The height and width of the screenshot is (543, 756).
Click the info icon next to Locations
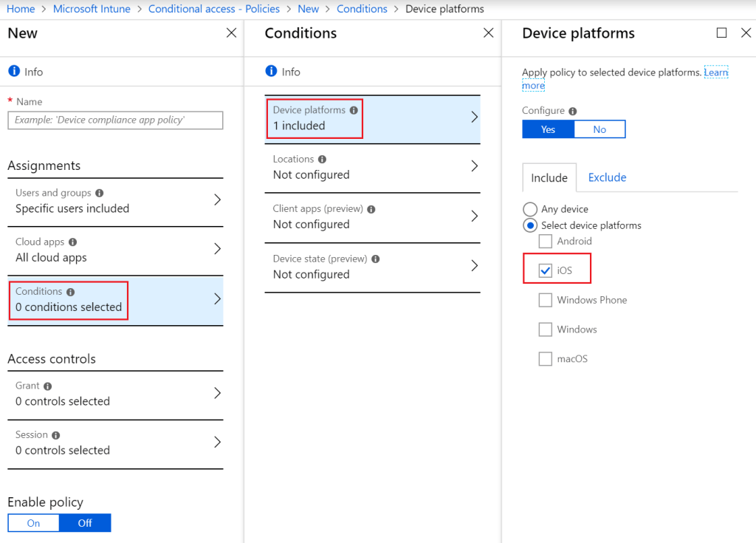322,159
